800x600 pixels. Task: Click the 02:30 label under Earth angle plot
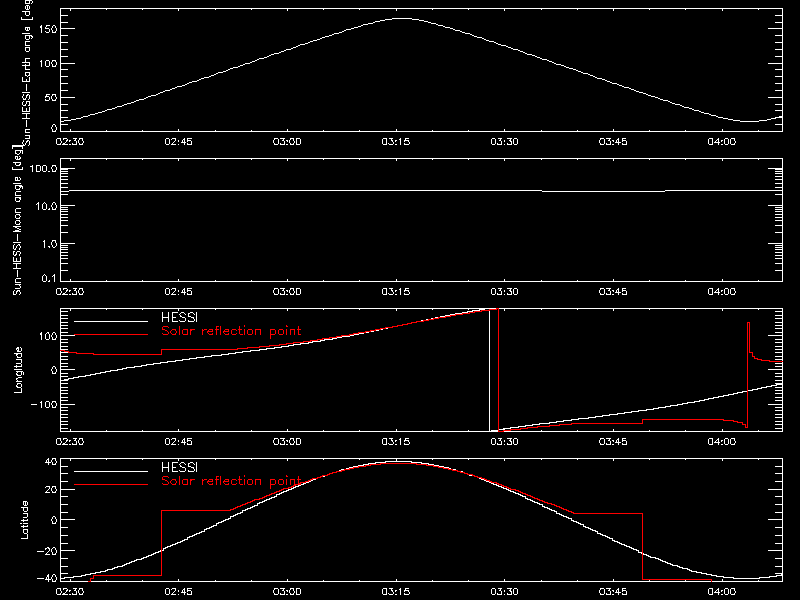pyautogui.click(x=70, y=141)
